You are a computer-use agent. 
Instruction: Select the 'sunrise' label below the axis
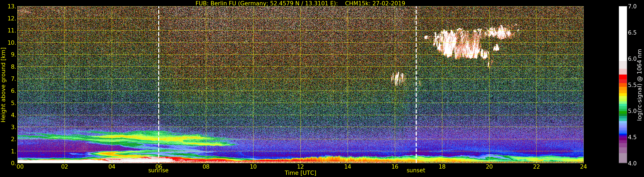pos(158,171)
